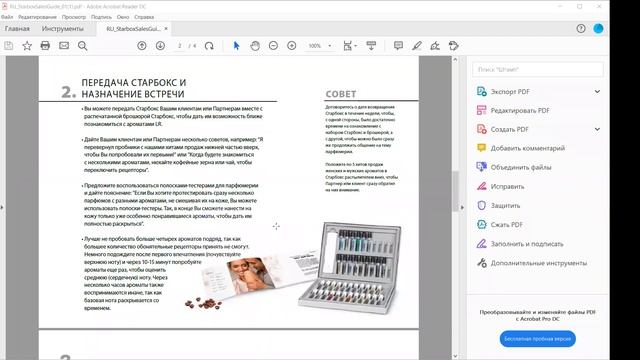Open the Help question mark icon
The width and height of the screenshot is (640, 360).
tap(581, 29)
